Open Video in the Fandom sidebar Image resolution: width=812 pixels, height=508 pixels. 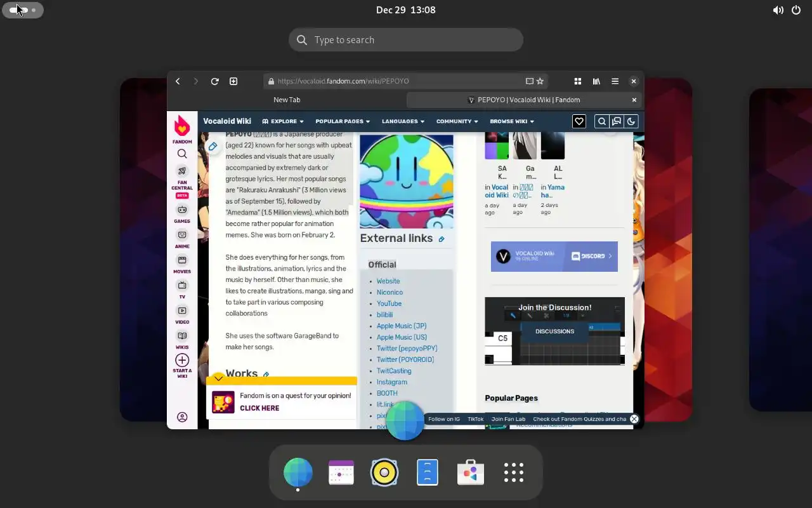coord(182,316)
